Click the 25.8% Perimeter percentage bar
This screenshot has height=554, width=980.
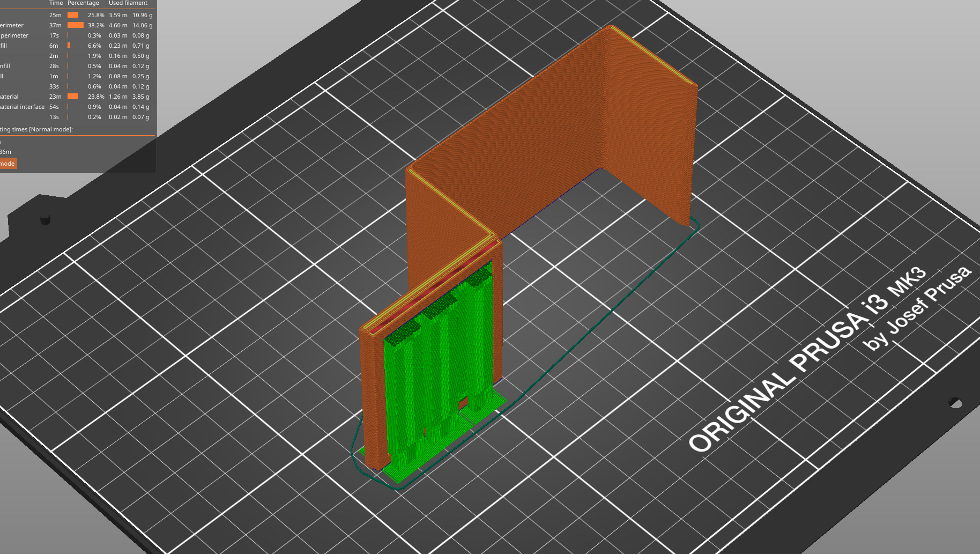[74, 15]
